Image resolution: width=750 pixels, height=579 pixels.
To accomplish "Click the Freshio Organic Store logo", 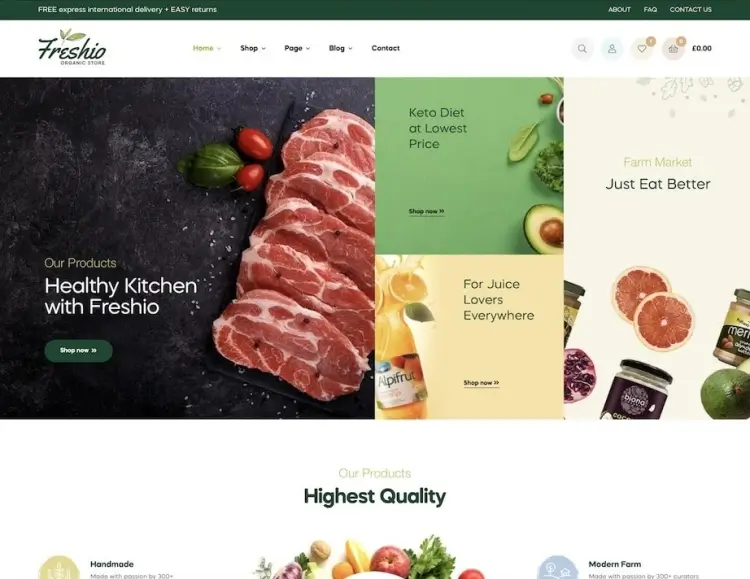I will [x=72, y=47].
